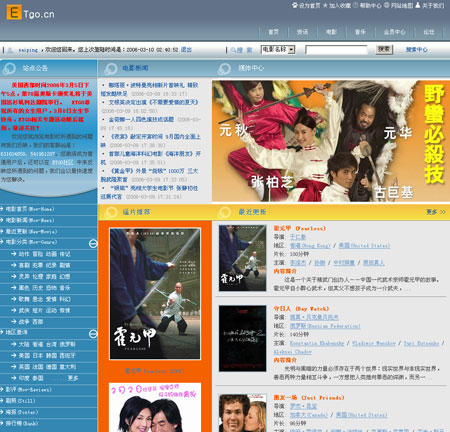450x432 pixels.
Task: Click the small 霍元甲 thumbnail in 最近更新
Action: coord(242,258)
